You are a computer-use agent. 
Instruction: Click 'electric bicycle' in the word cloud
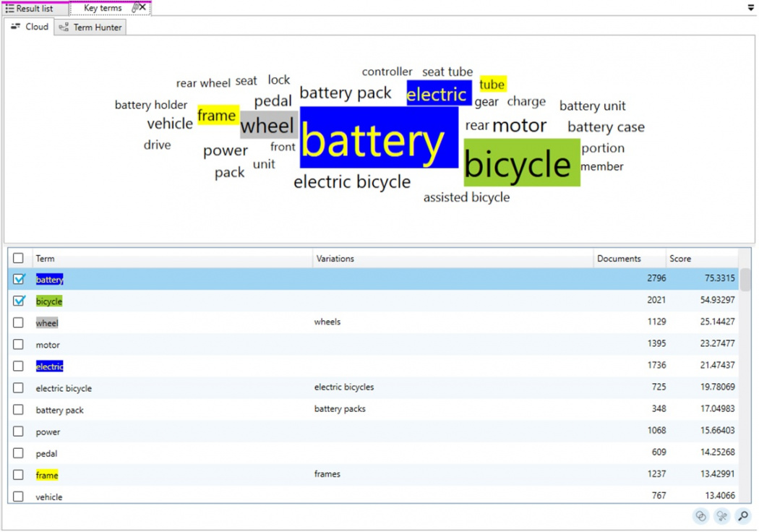click(x=352, y=182)
